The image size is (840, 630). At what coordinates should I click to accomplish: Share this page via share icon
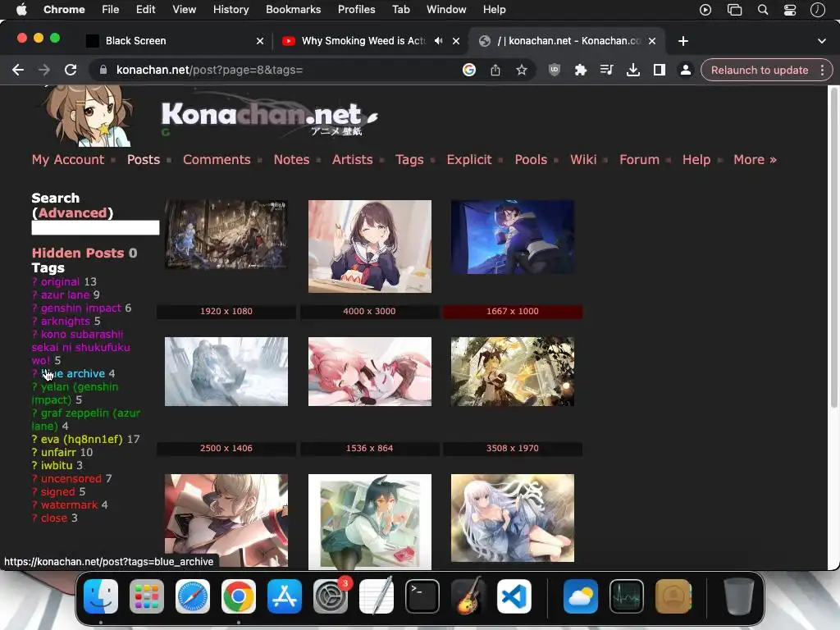pos(495,71)
